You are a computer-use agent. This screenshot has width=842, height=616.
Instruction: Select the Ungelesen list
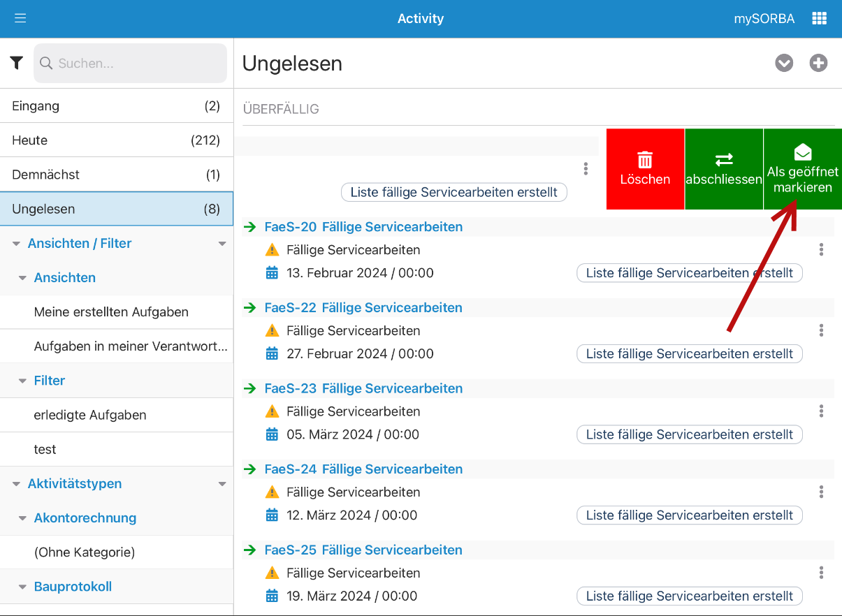[117, 209]
